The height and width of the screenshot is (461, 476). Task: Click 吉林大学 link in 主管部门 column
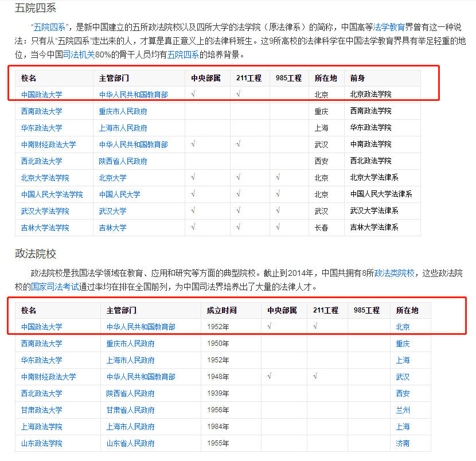pos(112,228)
